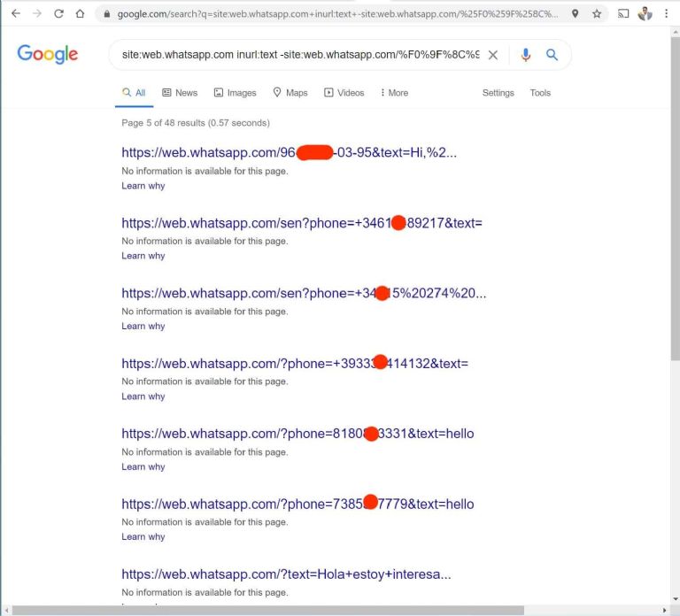This screenshot has height=616, width=680.
Task: Click the vertical scrollbar down arrow
Action: click(x=676, y=599)
